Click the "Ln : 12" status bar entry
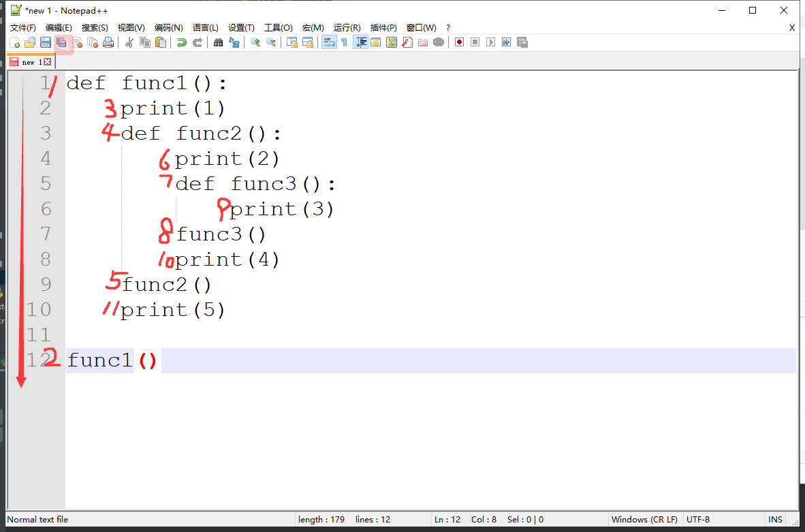 tap(447, 520)
